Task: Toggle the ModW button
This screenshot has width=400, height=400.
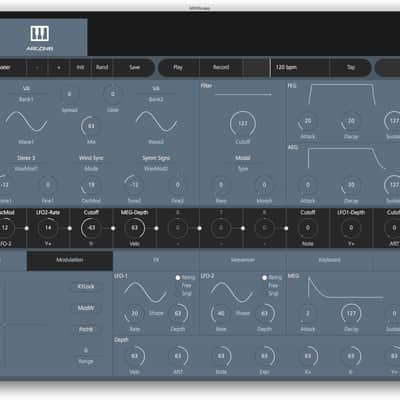Action: [x=86, y=308]
